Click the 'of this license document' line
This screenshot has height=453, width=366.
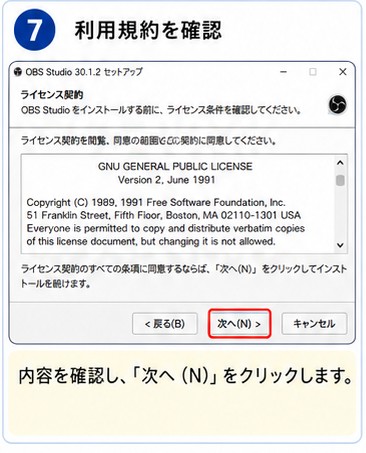(x=151, y=241)
